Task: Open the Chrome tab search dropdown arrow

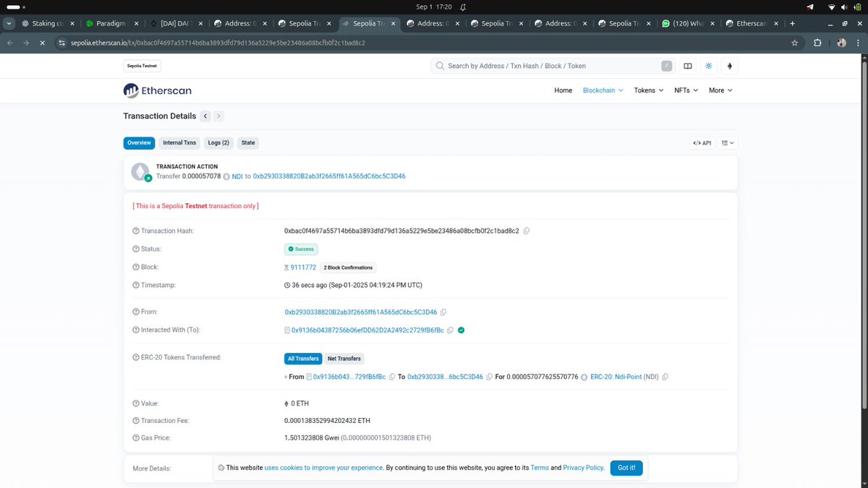Action: click(9, 23)
